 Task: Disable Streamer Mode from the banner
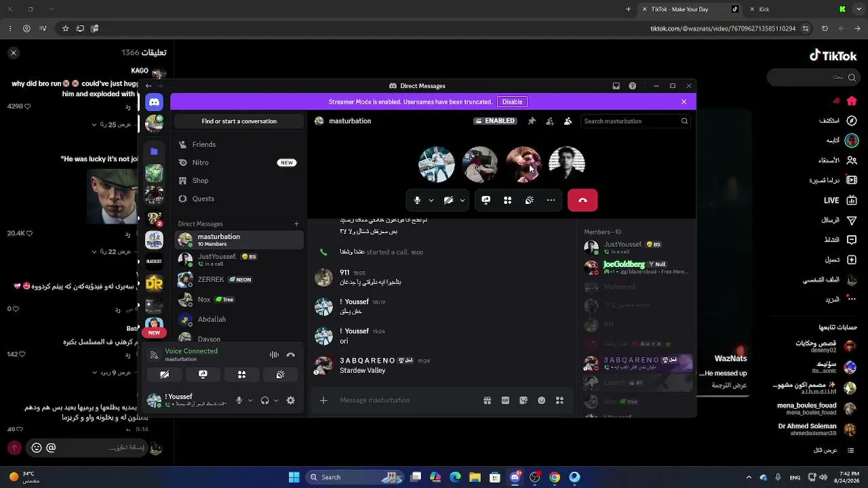click(512, 102)
